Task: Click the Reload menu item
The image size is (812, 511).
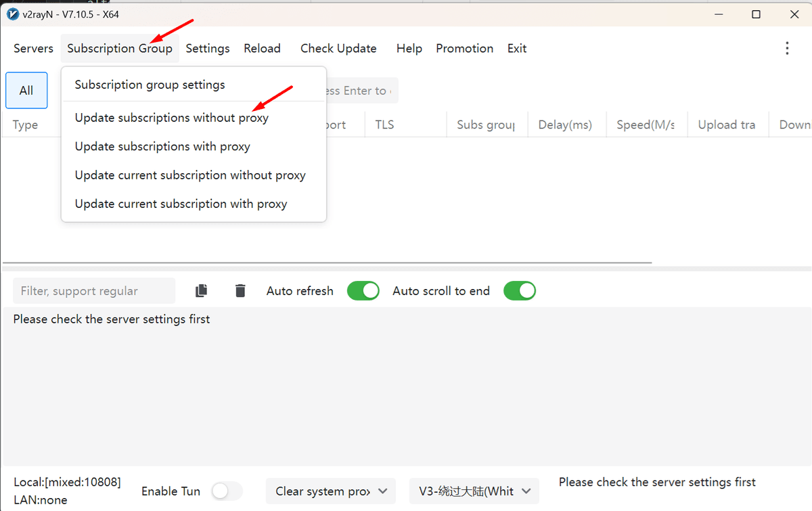Action: (262, 48)
